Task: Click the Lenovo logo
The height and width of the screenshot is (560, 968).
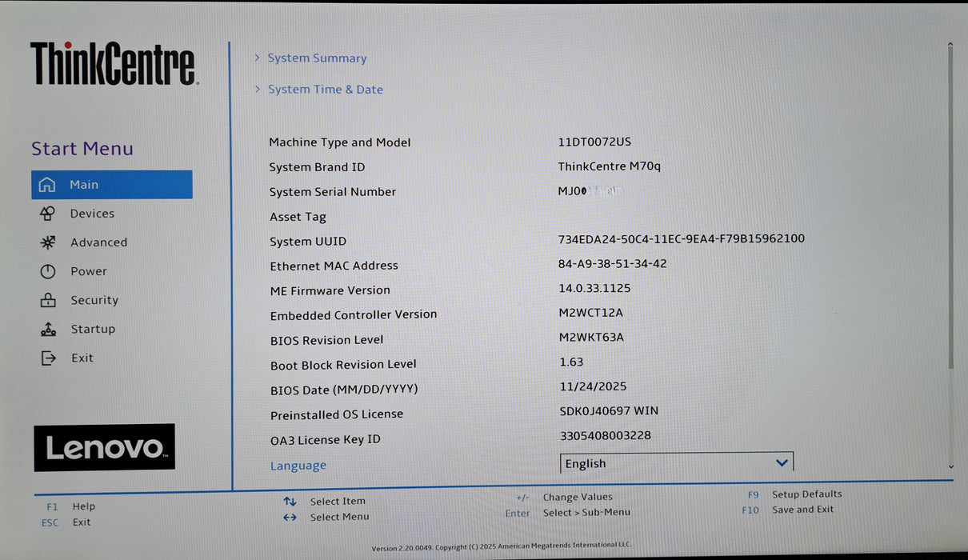Action: 104,447
